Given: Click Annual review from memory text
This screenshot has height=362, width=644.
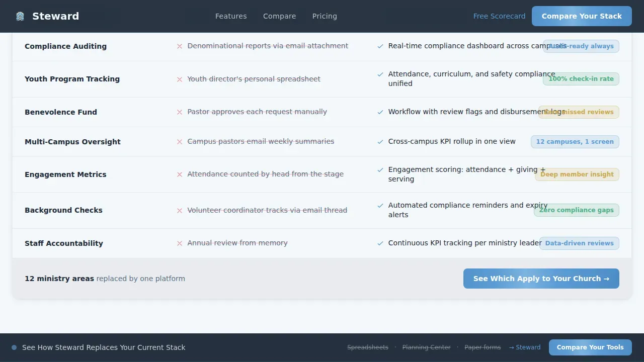Looking at the screenshot, I should point(237,243).
